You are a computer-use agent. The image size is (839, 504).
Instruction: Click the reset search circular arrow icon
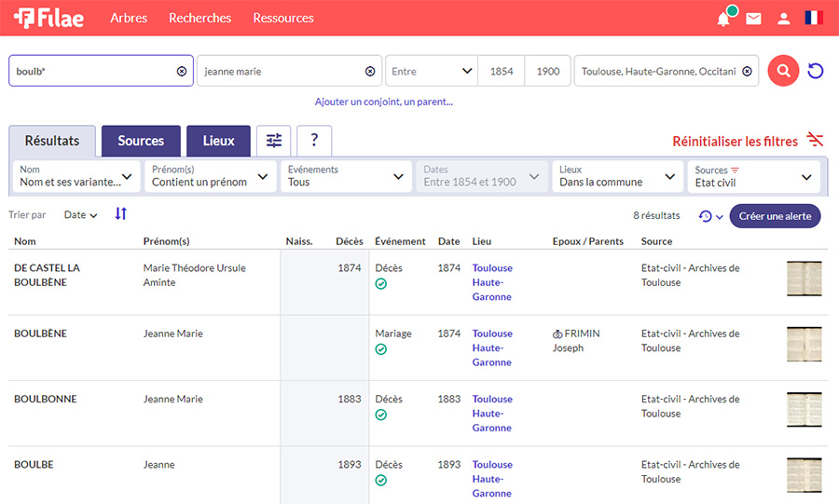816,71
